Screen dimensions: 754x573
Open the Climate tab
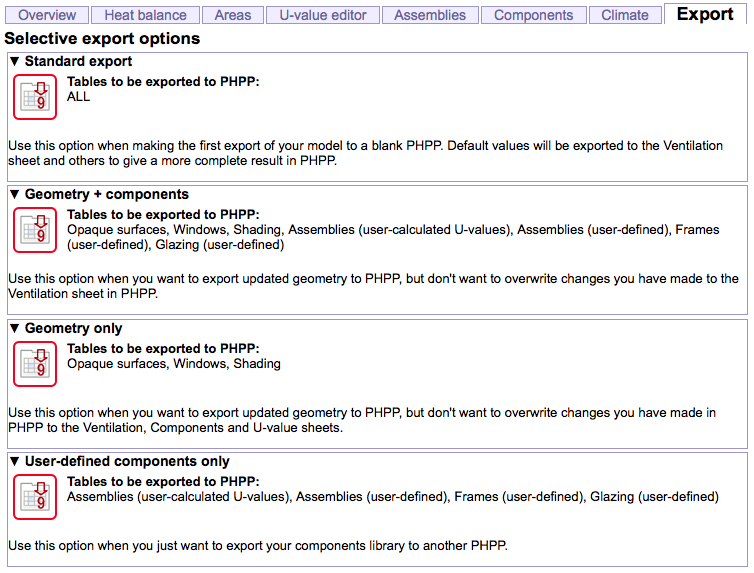coord(625,15)
